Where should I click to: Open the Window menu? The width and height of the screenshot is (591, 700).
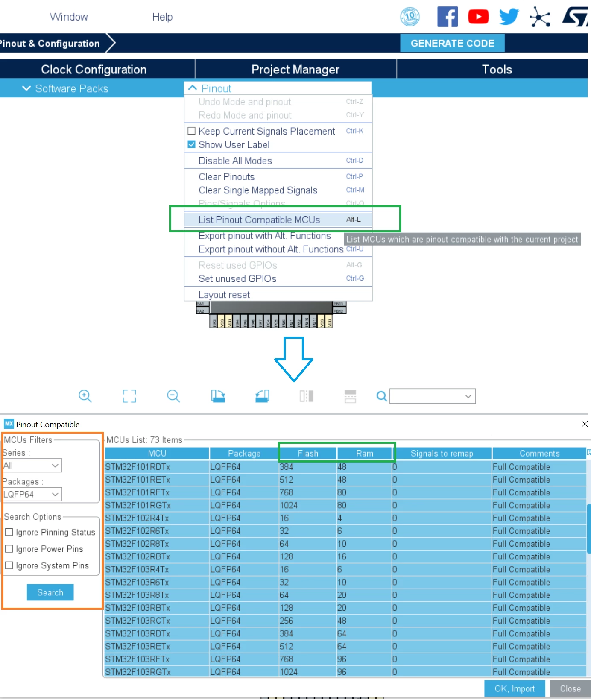69,17
